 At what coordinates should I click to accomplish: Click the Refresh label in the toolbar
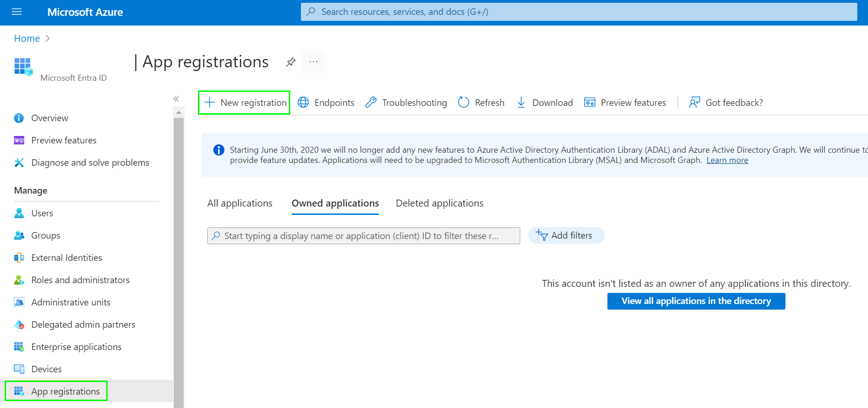point(490,103)
